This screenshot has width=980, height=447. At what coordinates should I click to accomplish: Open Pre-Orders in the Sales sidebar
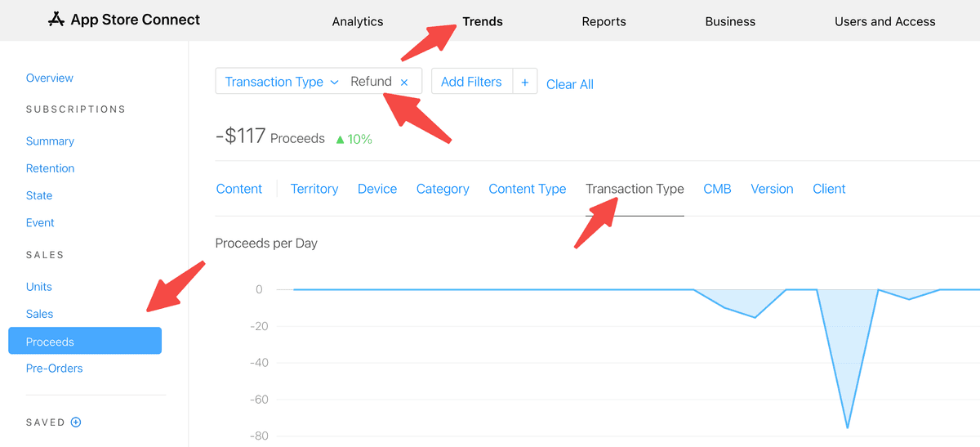pyautogui.click(x=54, y=369)
